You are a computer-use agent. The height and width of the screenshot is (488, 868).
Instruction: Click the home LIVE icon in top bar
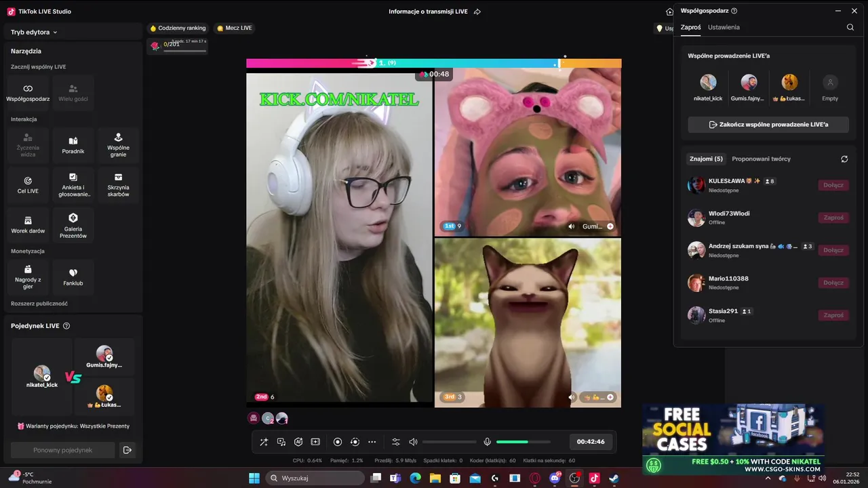tap(669, 12)
